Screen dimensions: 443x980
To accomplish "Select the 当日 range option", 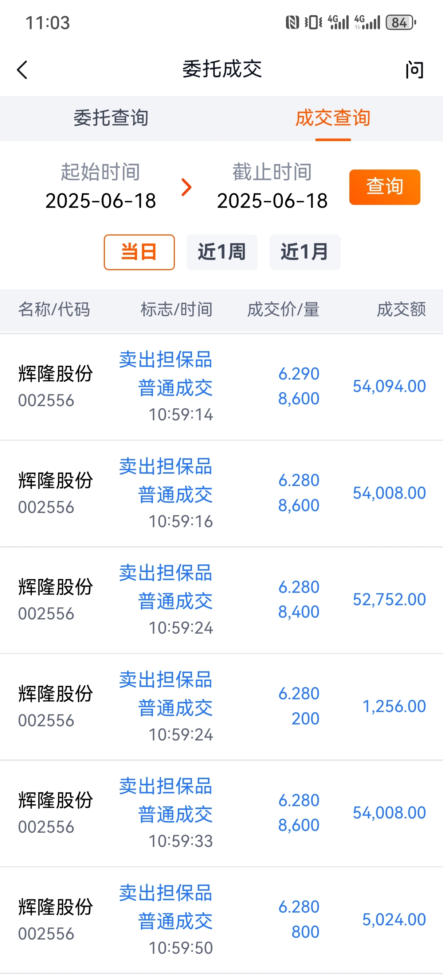I will (x=139, y=252).
